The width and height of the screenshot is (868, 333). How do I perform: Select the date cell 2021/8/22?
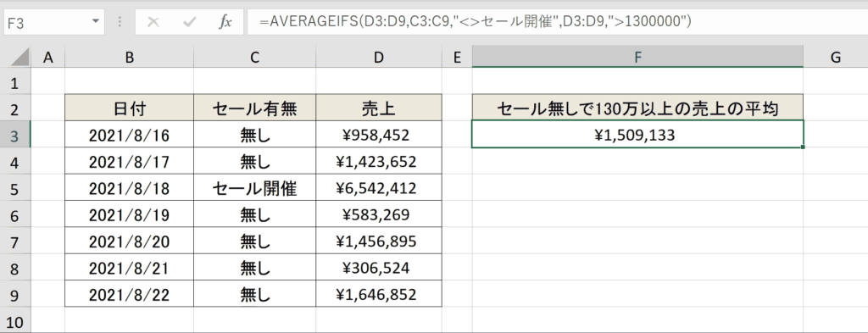(x=129, y=295)
